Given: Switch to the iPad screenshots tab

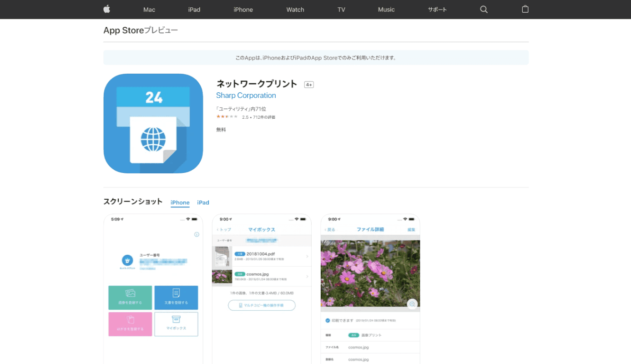Looking at the screenshot, I should click(203, 202).
